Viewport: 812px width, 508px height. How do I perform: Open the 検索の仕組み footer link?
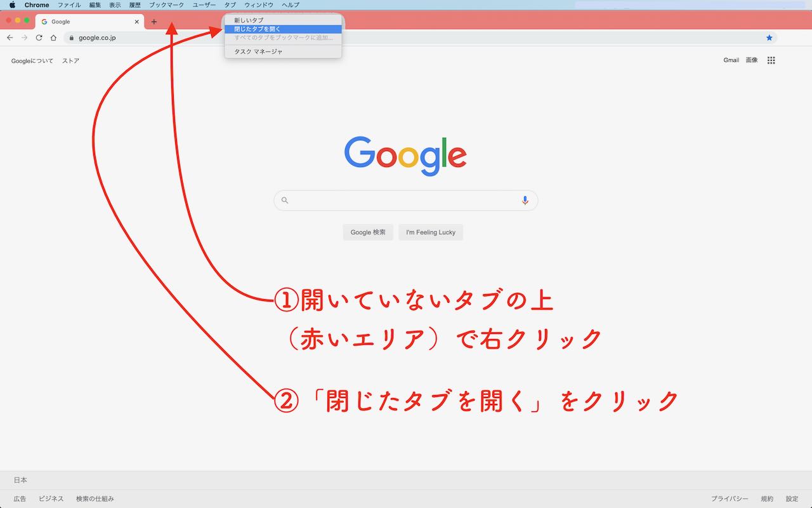[95, 499]
